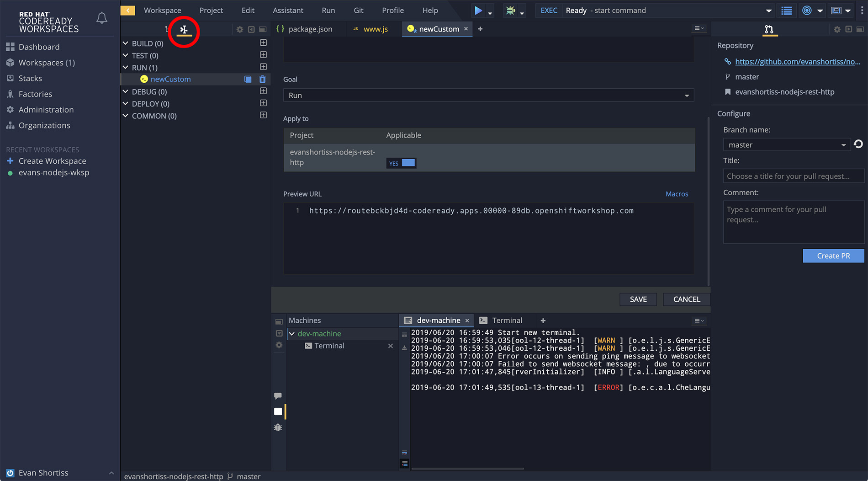The image size is (868, 481).
Task: Open the Commands explorer panel icon
Action: pyautogui.click(x=184, y=30)
